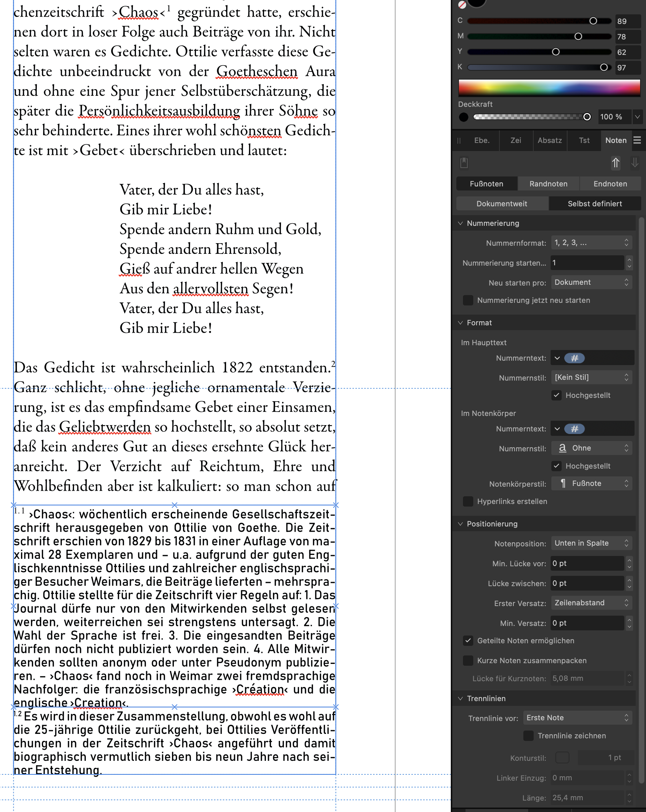This screenshot has height=812, width=646.
Task: Select the Randnoten button
Action: (548, 184)
